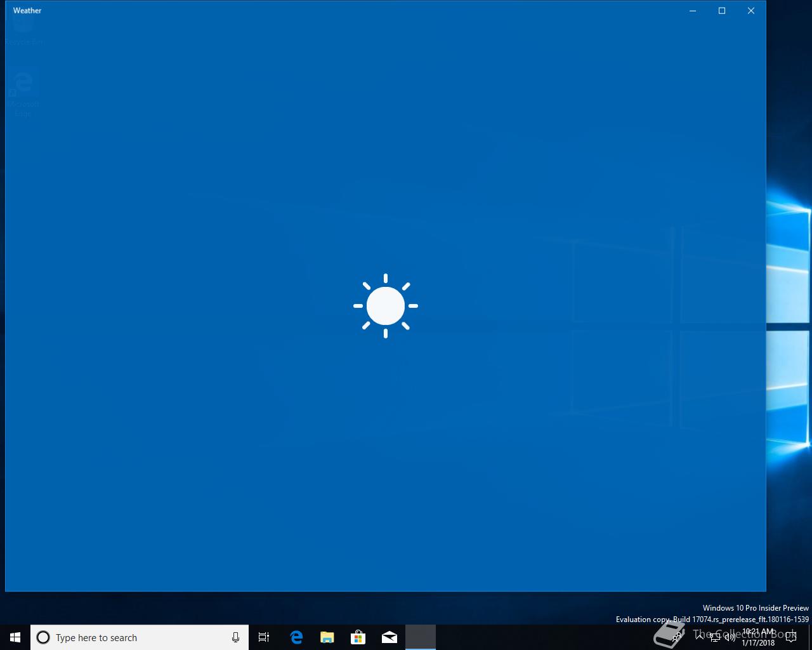Open Task View on the taskbar
The height and width of the screenshot is (650, 812).
[264, 637]
